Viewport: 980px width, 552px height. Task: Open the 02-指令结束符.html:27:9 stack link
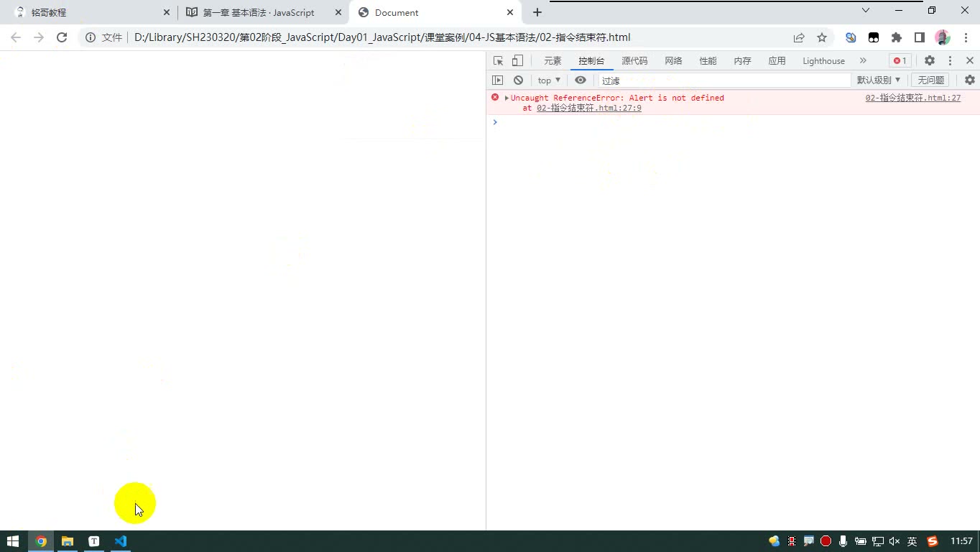[x=589, y=109]
